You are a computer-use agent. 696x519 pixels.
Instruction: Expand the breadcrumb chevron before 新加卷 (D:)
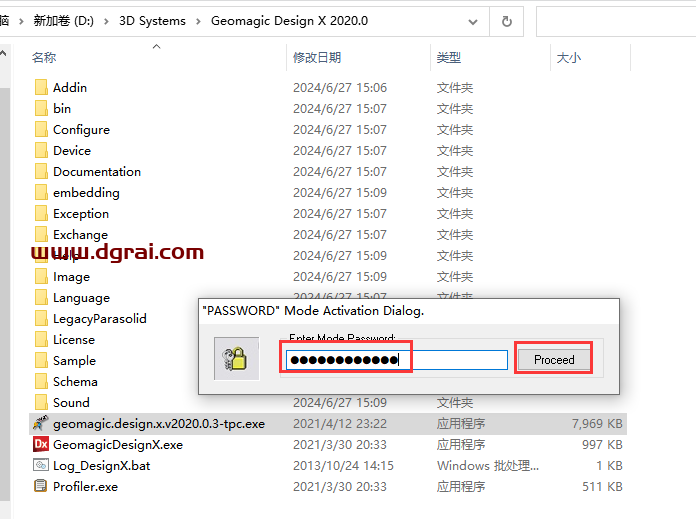coord(21,21)
